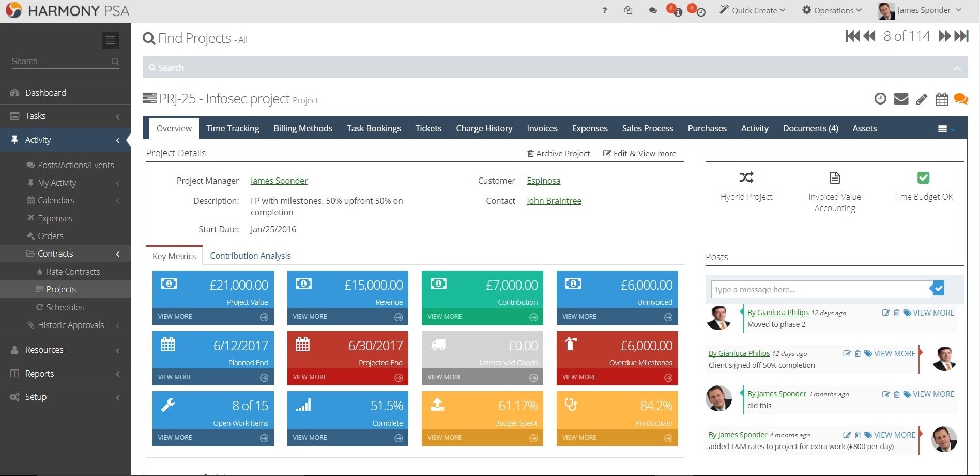Image resolution: width=980 pixels, height=476 pixels.
Task: Click the Hybrid Project shuffle icon
Action: 746,178
